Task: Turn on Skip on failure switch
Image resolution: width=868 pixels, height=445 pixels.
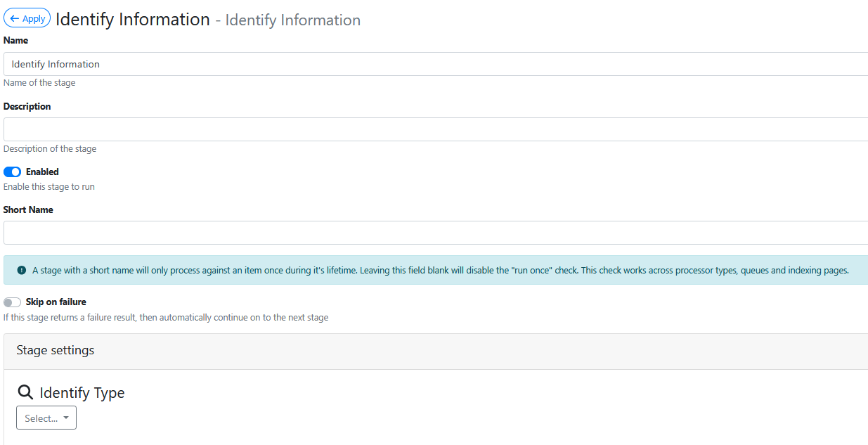Action: (x=13, y=302)
